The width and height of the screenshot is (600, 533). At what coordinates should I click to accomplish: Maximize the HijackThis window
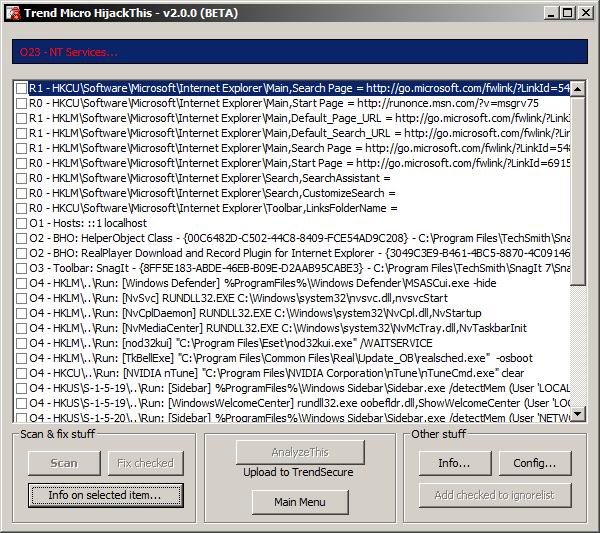click(x=568, y=13)
